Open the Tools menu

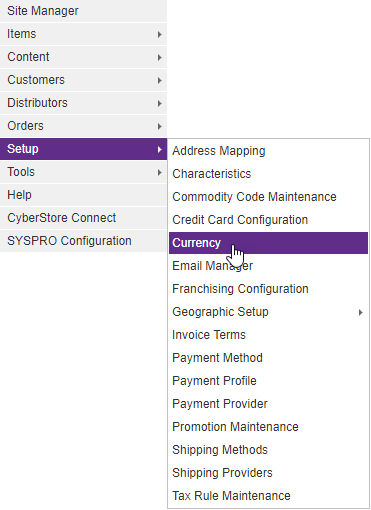pos(83,172)
